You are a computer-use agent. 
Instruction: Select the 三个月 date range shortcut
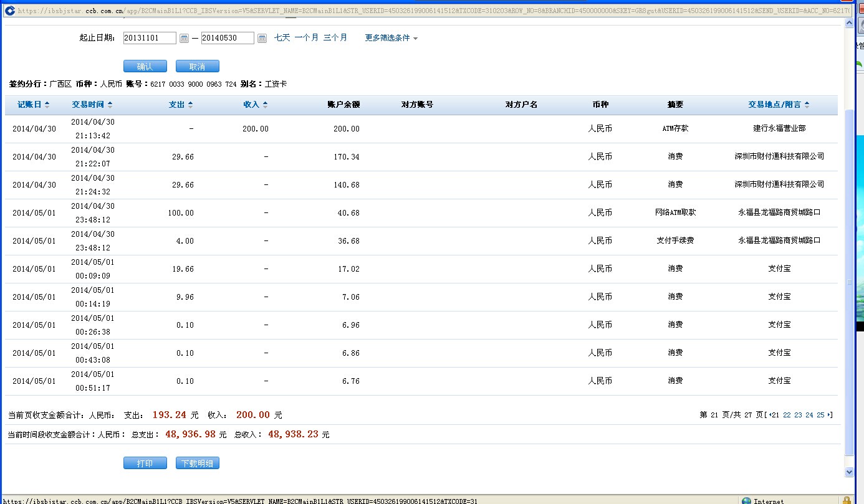pyautogui.click(x=335, y=38)
